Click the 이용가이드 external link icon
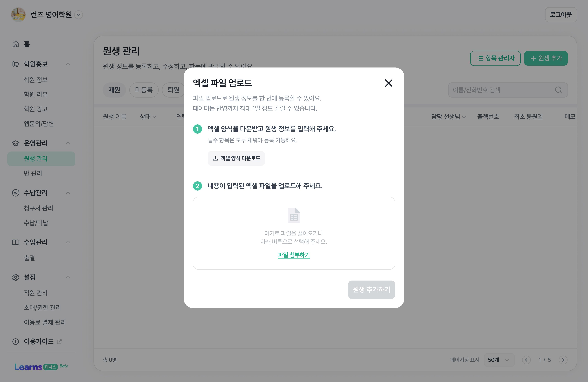The image size is (588, 382). tap(59, 341)
